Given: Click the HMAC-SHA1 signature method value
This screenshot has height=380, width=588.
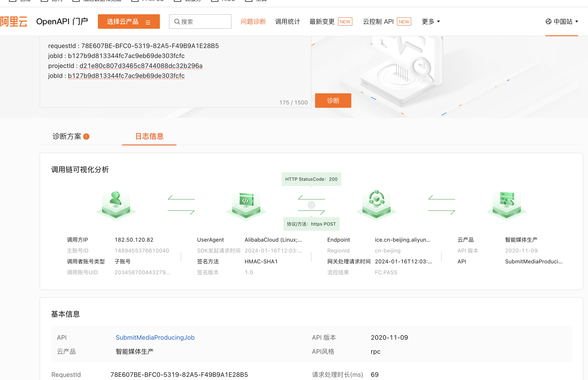Looking at the screenshot, I should pos(261,262).
